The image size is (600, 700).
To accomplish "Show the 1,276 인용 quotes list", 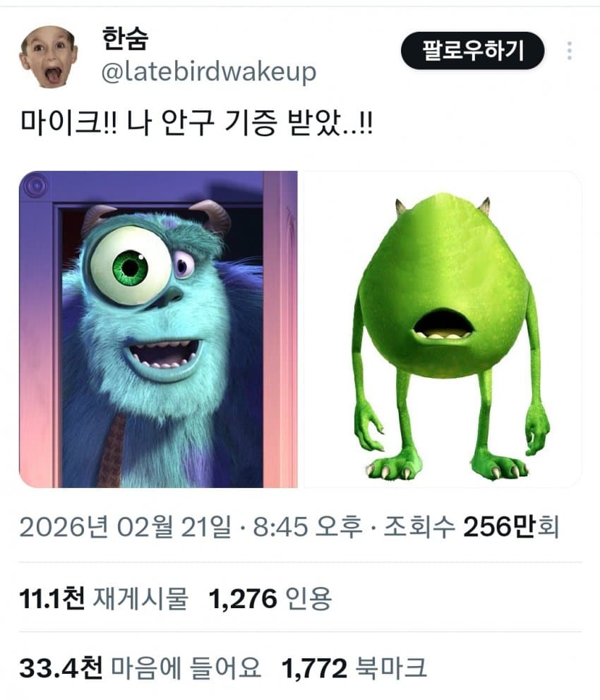I will [x=270, y=598].
